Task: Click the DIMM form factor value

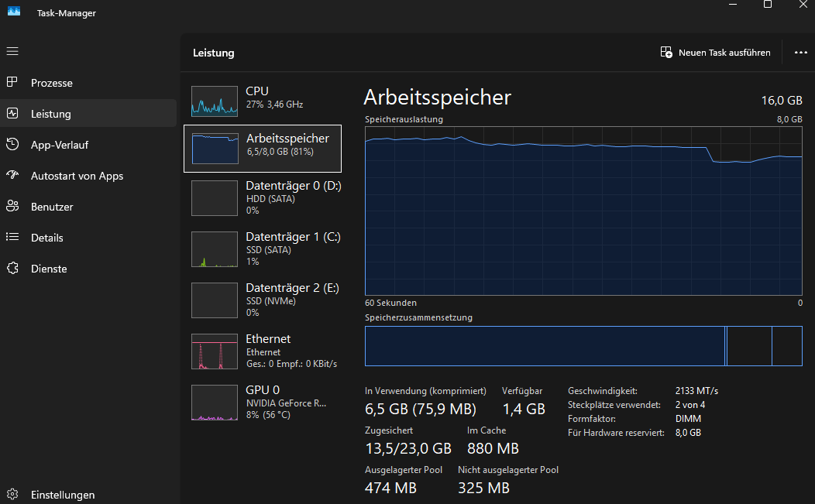Action: (x=688, y=419)
